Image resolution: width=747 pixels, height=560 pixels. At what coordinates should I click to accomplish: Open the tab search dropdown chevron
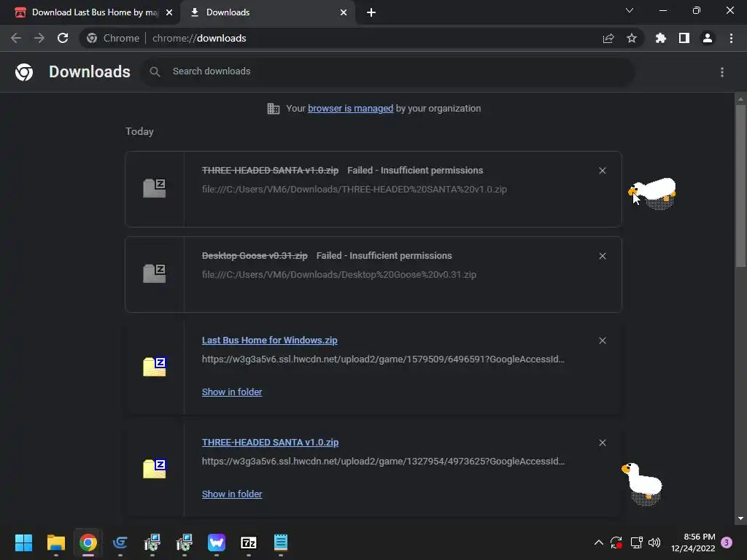point(630,10)
